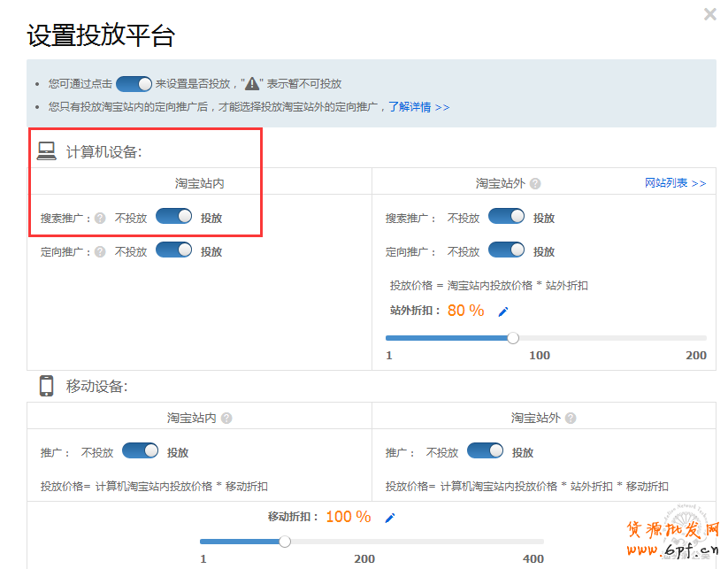The width and height of the screenshot is (728, 569).
Task: Open the 网站列表 link
Action: (x=675, y=183)
